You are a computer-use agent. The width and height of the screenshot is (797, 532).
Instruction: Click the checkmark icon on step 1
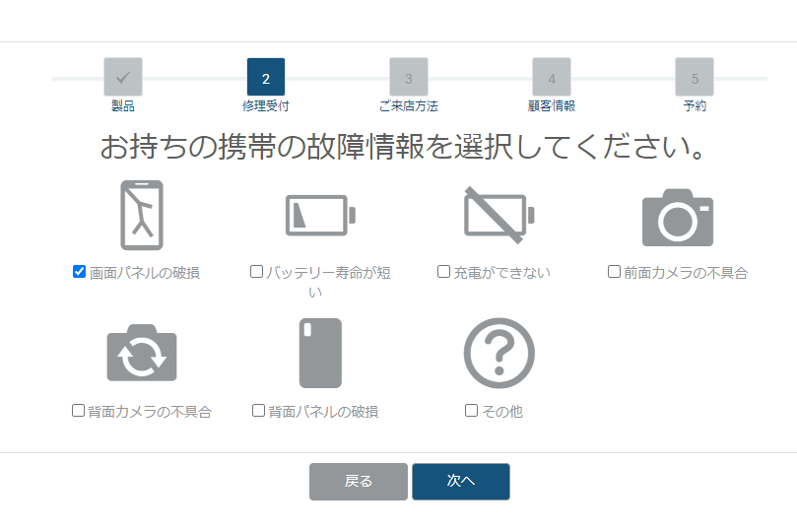point(123,78)
